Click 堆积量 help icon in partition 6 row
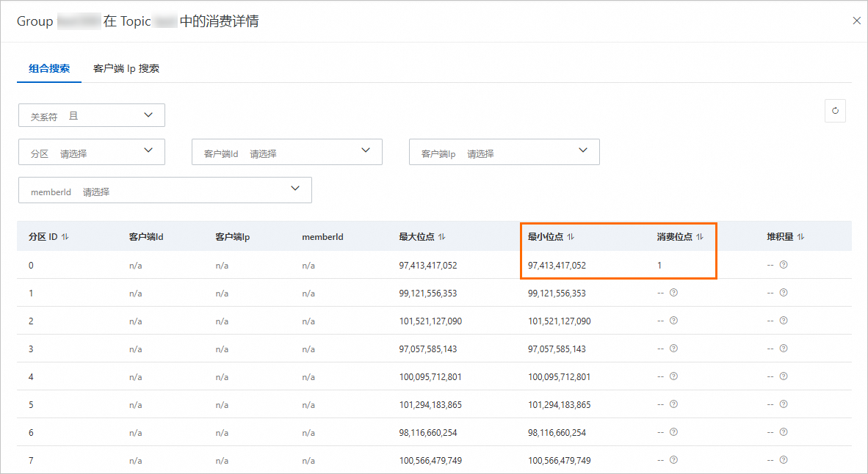Viewport: 868px width, 474px height. 784,432
